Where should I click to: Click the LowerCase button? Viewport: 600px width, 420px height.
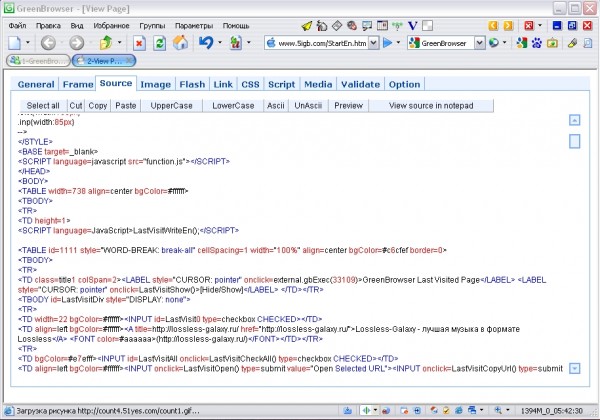[x=233, y=106]
